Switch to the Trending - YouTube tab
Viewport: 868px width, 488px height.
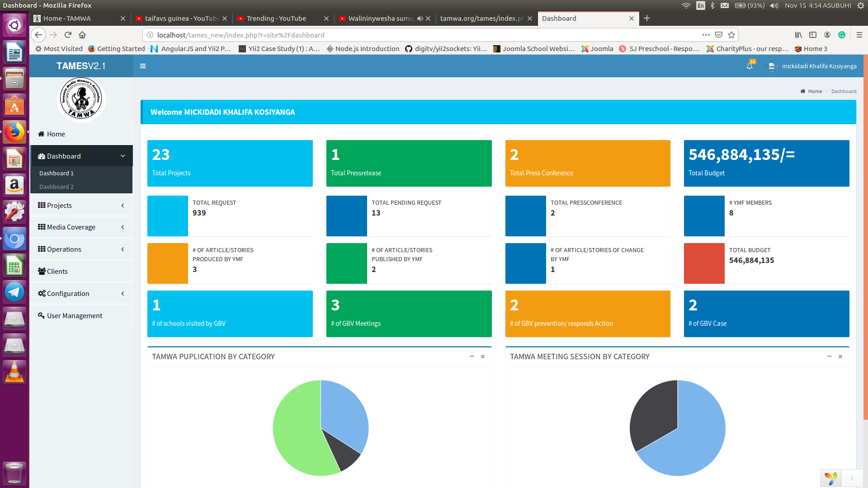point(276,19)
